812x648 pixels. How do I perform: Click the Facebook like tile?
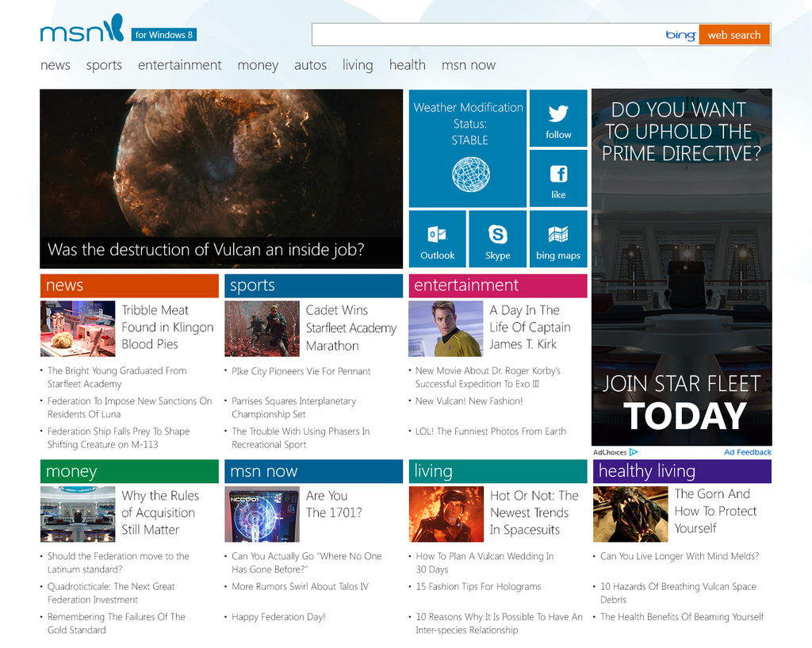pyautogui.click(x=558, y=178)
